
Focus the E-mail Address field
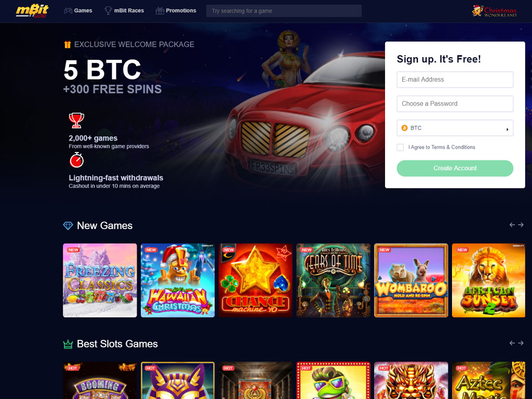[455, 79]
